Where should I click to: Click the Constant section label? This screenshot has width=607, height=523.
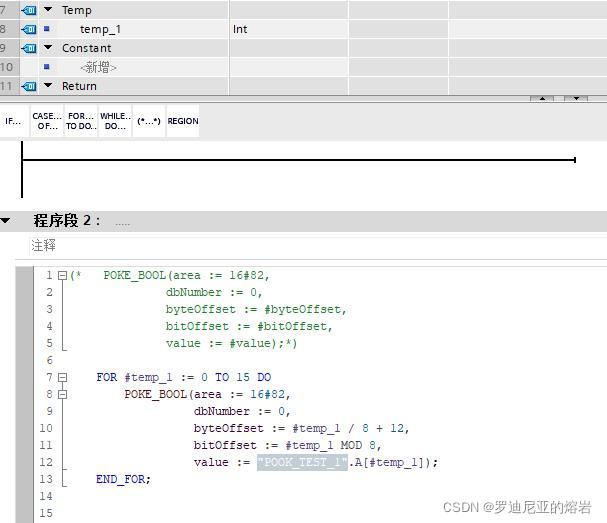[87, 48]
